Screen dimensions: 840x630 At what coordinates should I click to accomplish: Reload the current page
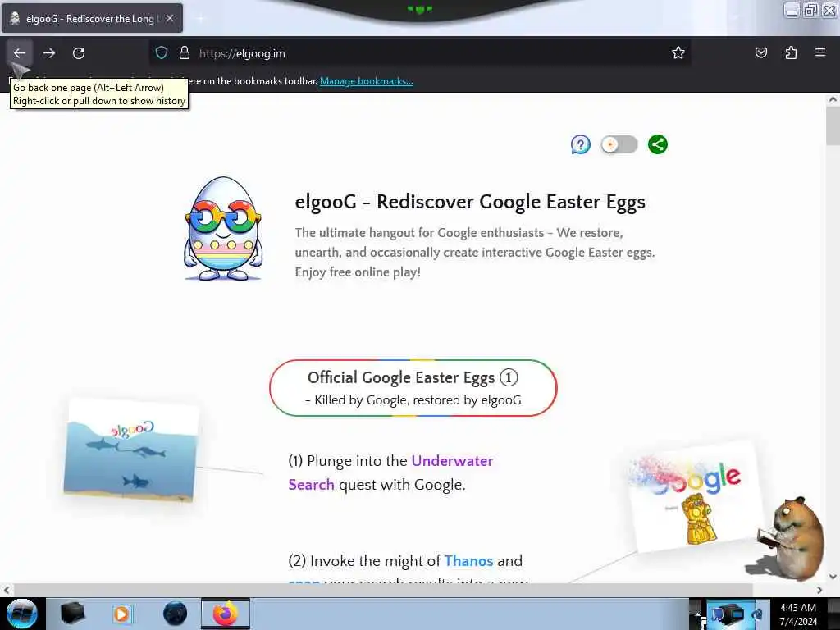point(79,53)
